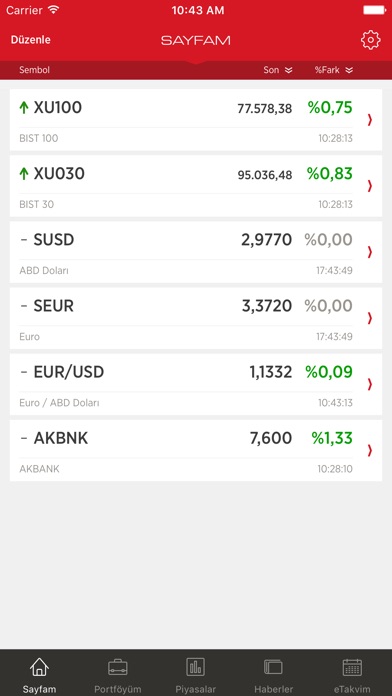The width and height of the screenshot is (392, 696).
Task: Expand AKBNK row red chevron
Action: (x=369, y=451)
